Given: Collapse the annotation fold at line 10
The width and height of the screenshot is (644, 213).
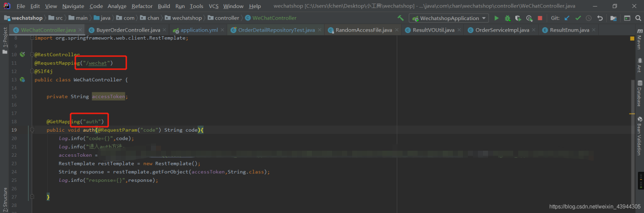Looking at the screenshot, I should [32, 54].
